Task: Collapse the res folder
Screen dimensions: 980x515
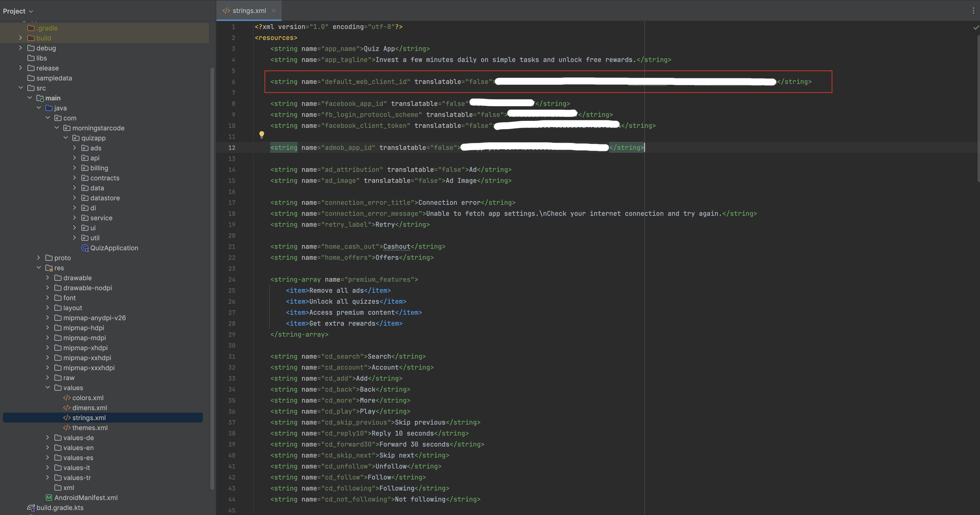Action: [x=38, y=268]
